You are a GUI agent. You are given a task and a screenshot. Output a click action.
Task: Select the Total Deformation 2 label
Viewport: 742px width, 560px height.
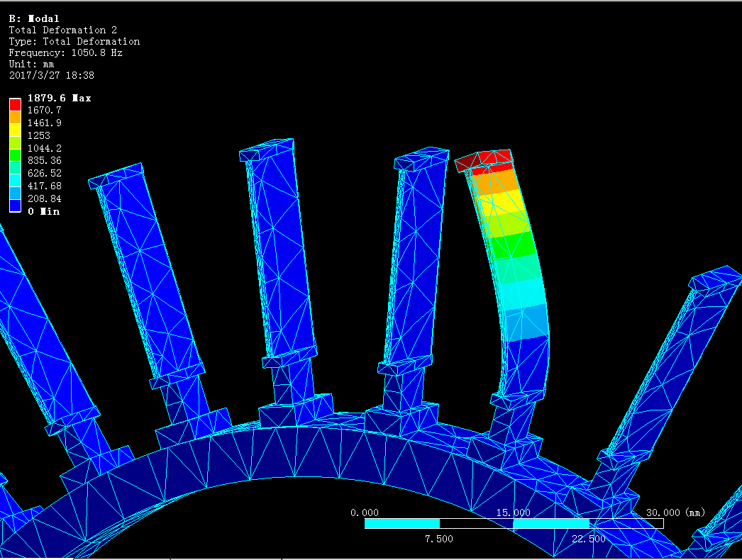point(62,30)
